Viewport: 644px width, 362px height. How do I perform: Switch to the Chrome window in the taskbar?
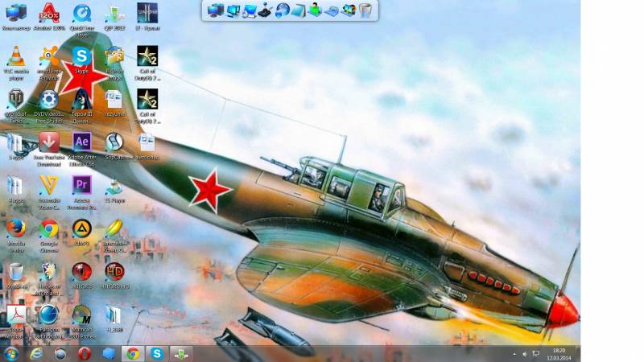point(133,354)
